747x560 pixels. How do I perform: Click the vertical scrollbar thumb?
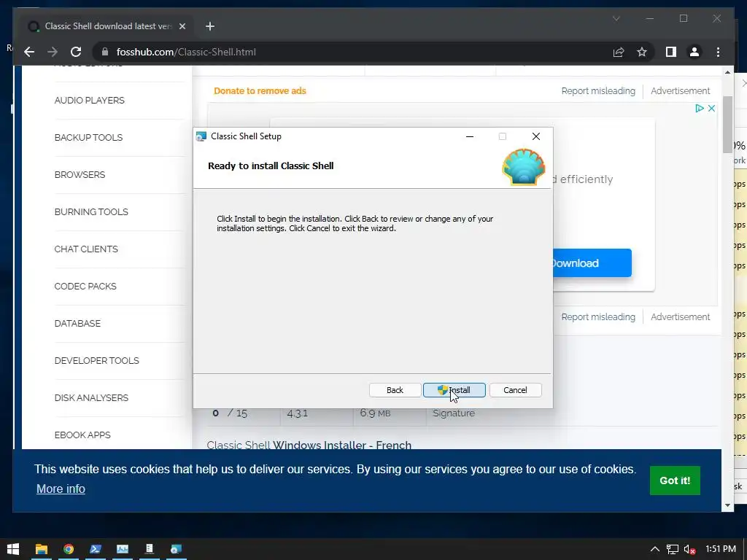click(727, 124)
